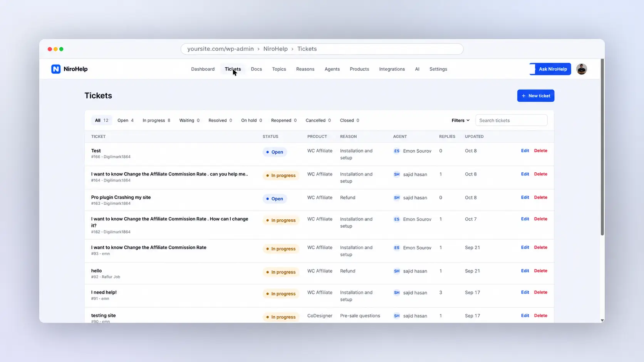The image size is (644, 362).
Task: Open the Topics page
Action: click(279, 69)
